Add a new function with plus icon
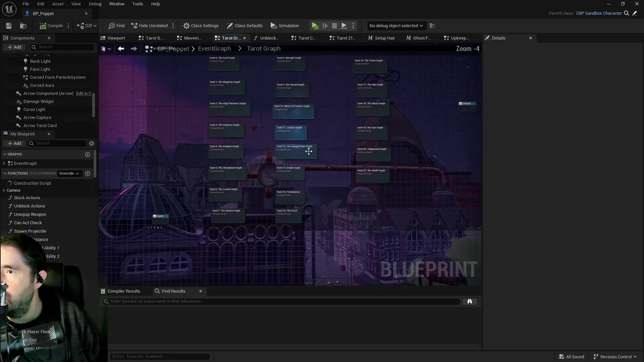This screenshot has height=362, width=644. [88, 173]
